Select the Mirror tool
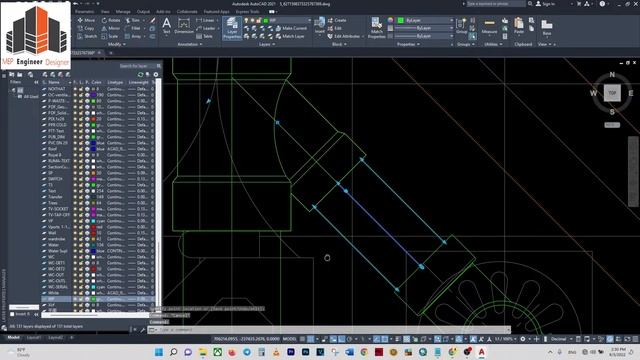 coord(111,28)
